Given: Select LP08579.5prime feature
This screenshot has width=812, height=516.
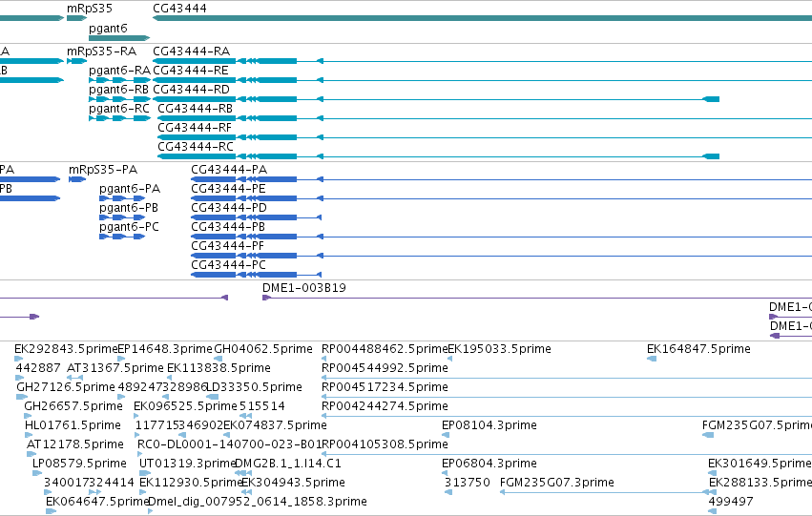Looking at the screenshot, I should point(79,464).
